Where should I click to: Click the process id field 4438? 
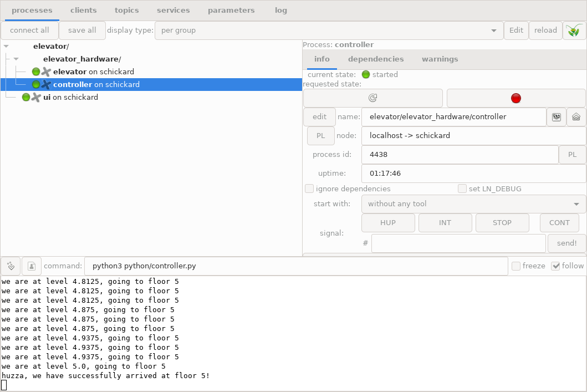tap(460, 155)
